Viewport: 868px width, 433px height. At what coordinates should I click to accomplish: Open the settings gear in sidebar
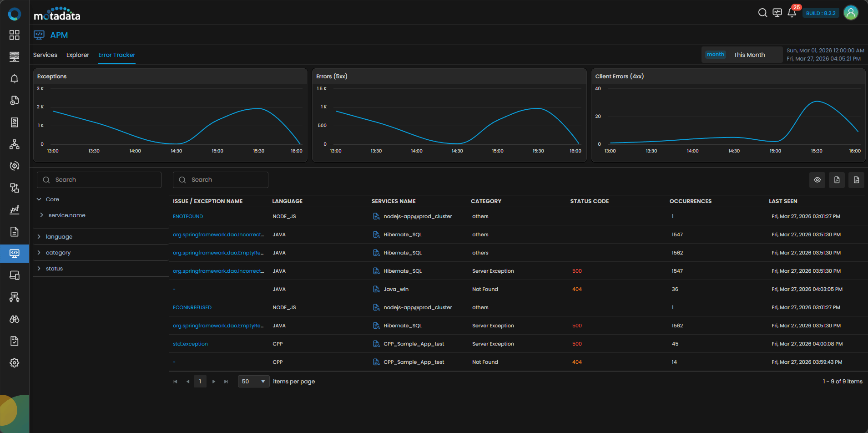point(15,363)
